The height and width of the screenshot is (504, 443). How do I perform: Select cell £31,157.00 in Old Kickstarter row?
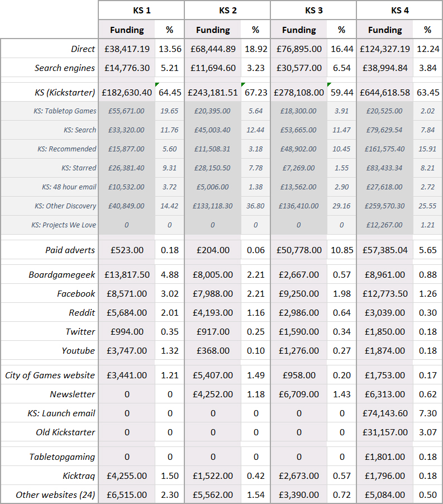point(385,432)
